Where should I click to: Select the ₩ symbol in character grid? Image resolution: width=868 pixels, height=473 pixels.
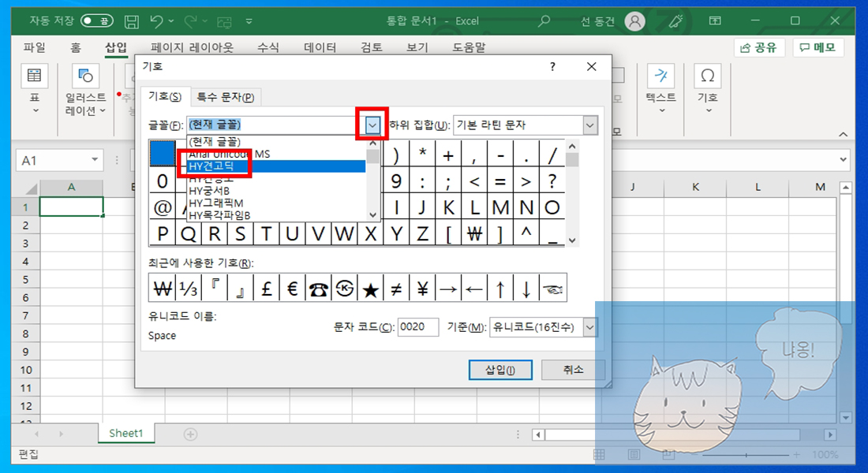pyautogui.click(x=474, y=233)
